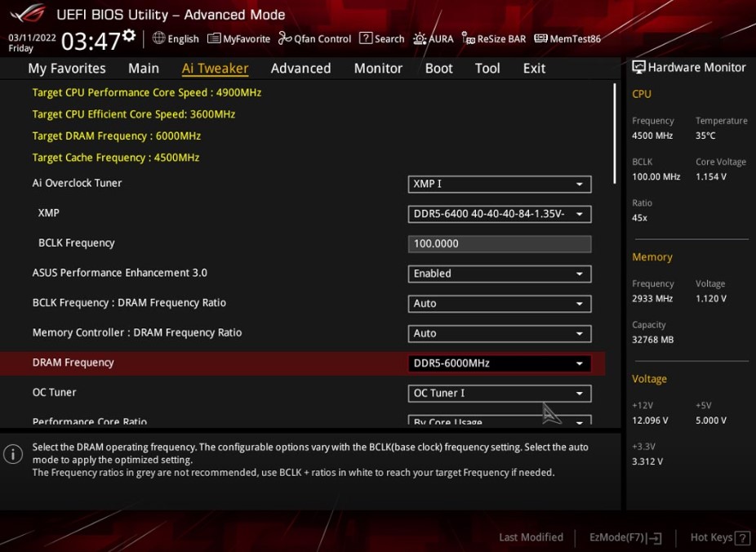Image resolution: width=756 pixels, height=552 pixels.
Task: Toggle ReSize BAR option
Action: [x=494, y=38]
